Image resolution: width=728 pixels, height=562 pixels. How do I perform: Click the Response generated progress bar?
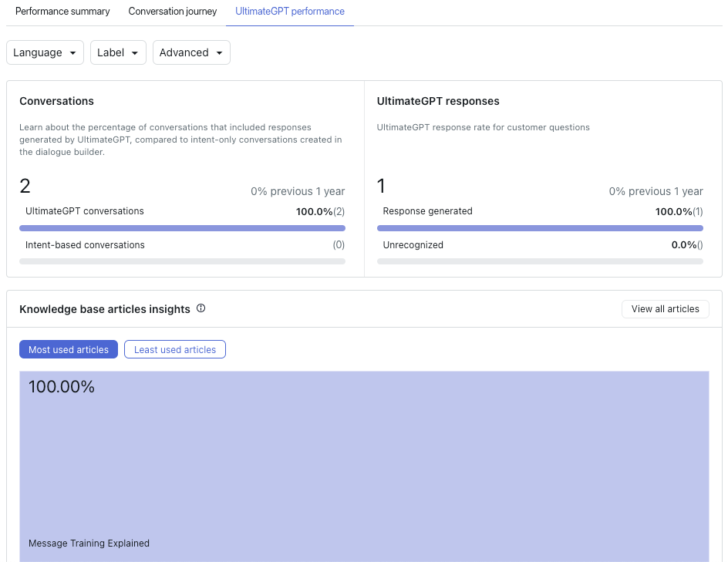tap(540, 228)
